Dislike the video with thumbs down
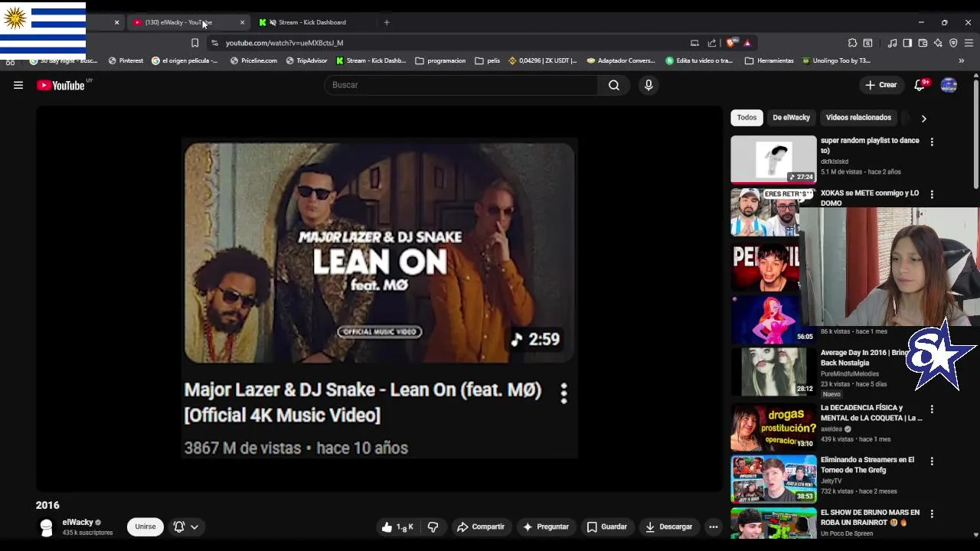The height and width of the screenshot is (551, 980). 433,527
